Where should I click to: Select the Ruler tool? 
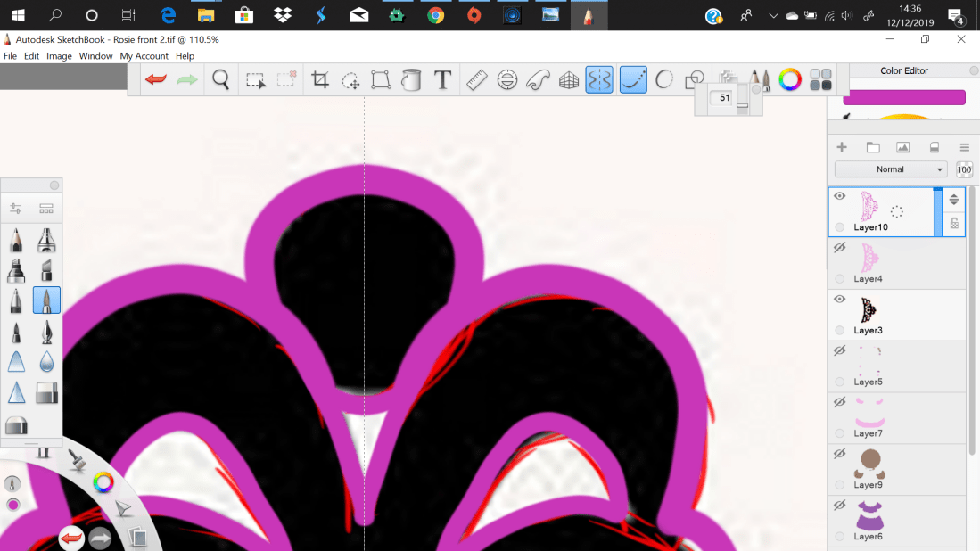[476, 79]
